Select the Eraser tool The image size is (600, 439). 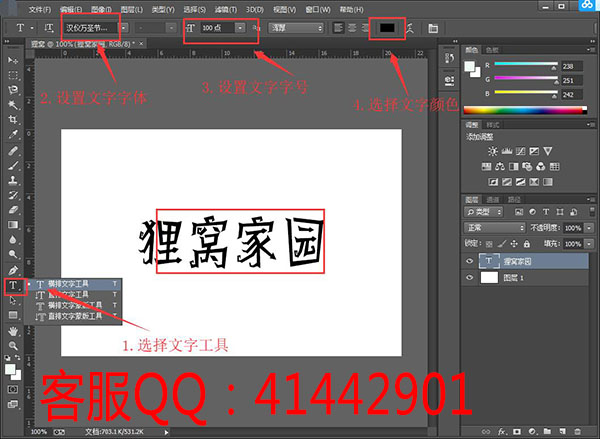13,210
